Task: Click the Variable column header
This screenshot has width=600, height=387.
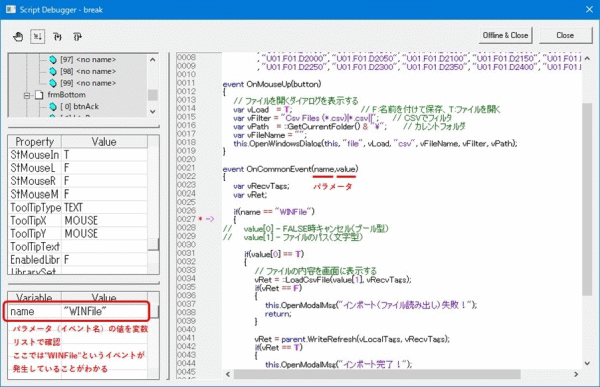Action: [35, 297]
